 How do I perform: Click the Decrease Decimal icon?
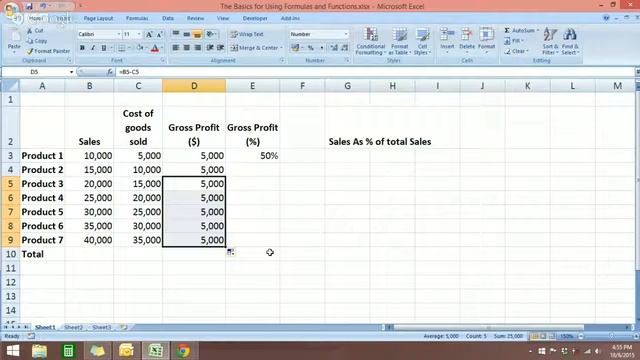[344, 48]
